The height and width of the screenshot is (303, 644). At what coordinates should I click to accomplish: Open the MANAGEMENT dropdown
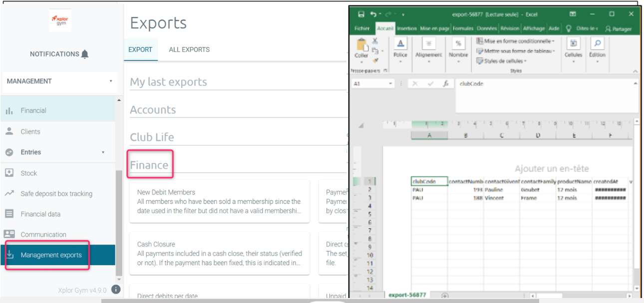click(60, 81)
